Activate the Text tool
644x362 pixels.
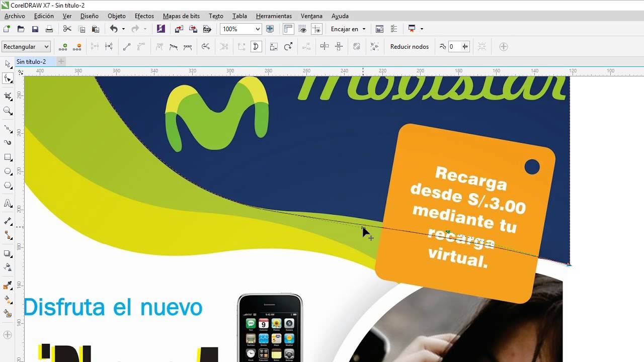(8, 204)
